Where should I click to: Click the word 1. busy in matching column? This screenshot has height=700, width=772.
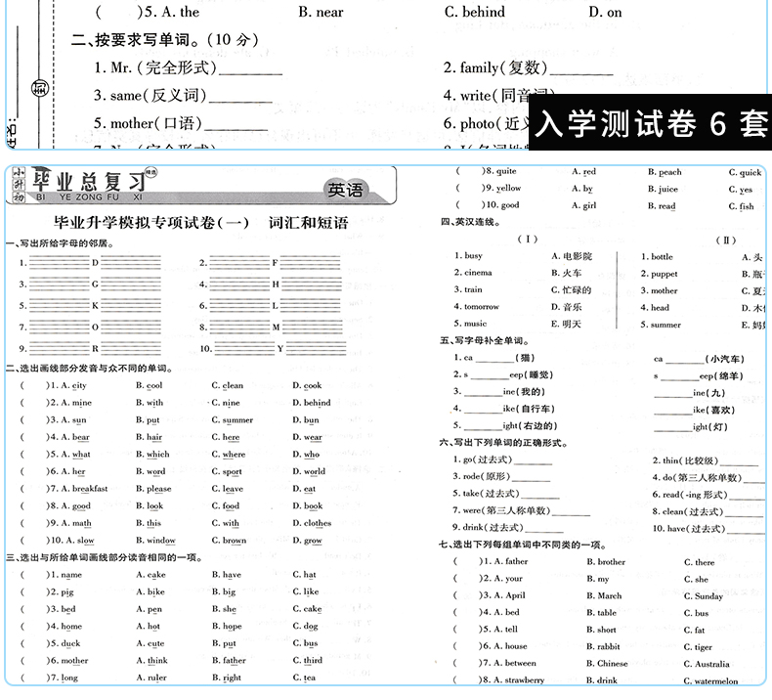468,256
